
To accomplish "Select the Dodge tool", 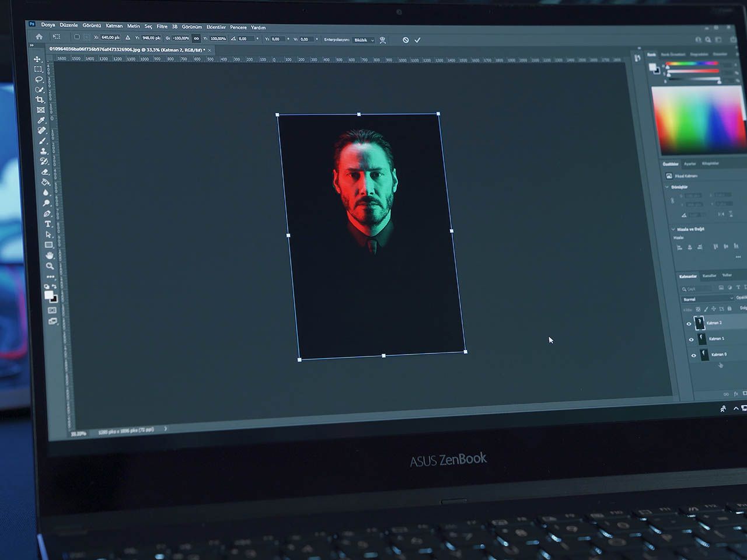I will coord(47,203).
